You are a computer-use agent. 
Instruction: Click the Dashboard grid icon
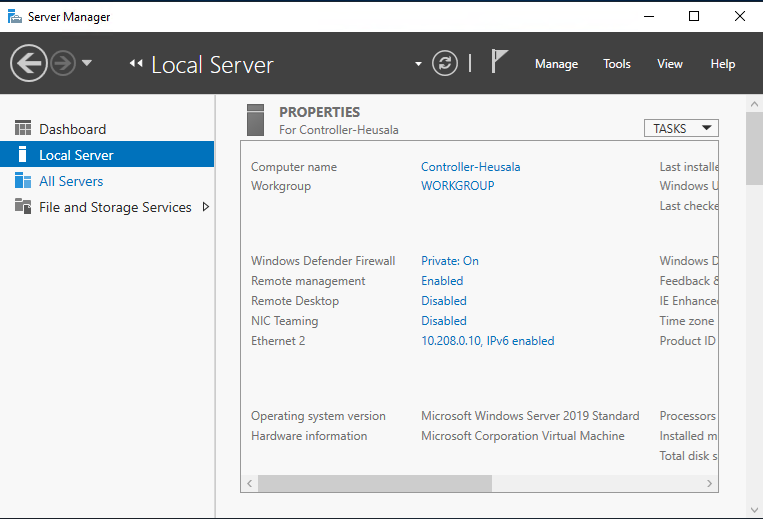[x=23, y=128]
